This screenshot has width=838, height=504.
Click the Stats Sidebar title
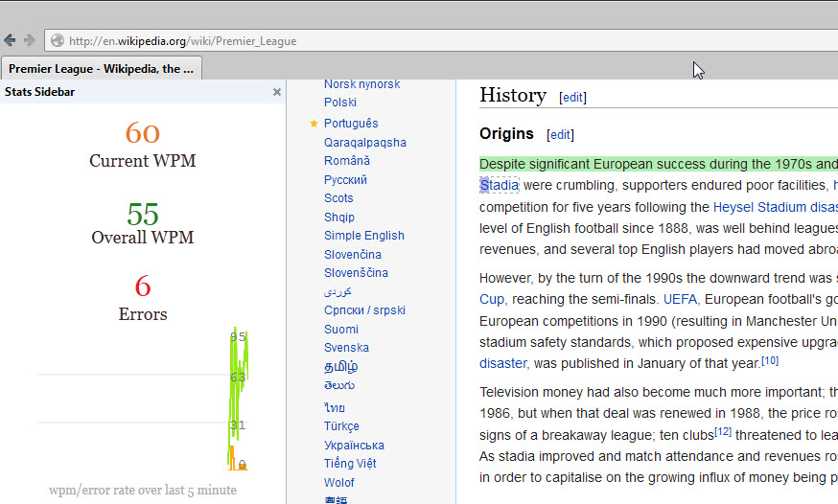[39, 92]
